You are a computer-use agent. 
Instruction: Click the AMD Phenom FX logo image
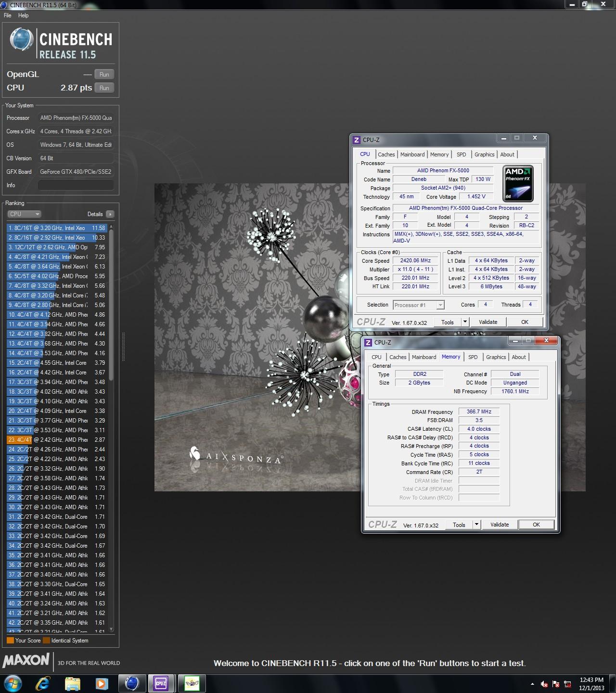click(x=518, y=183)
